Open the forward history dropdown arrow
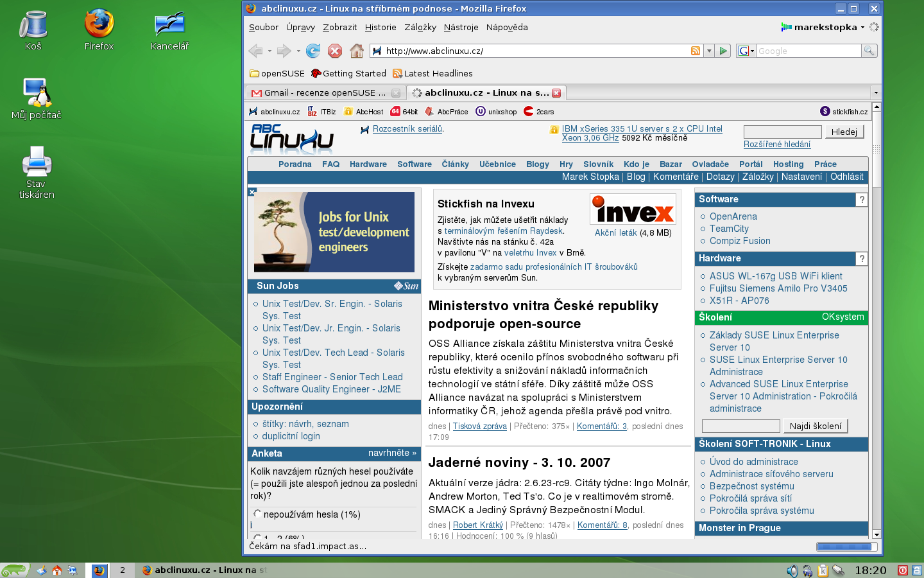The image size is (924, 578). point(298,51)
